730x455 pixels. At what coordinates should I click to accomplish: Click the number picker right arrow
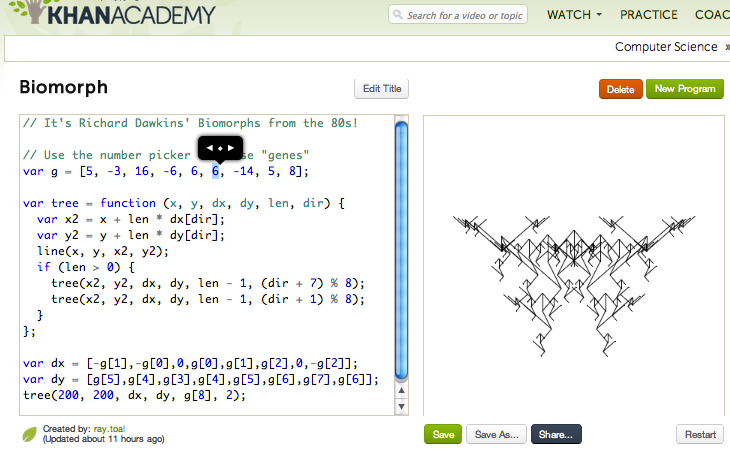232,148
